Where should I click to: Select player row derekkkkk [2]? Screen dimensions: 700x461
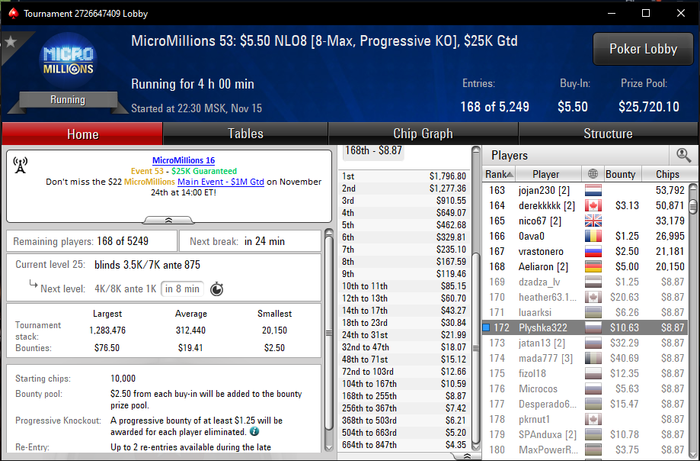click(585, 206)
